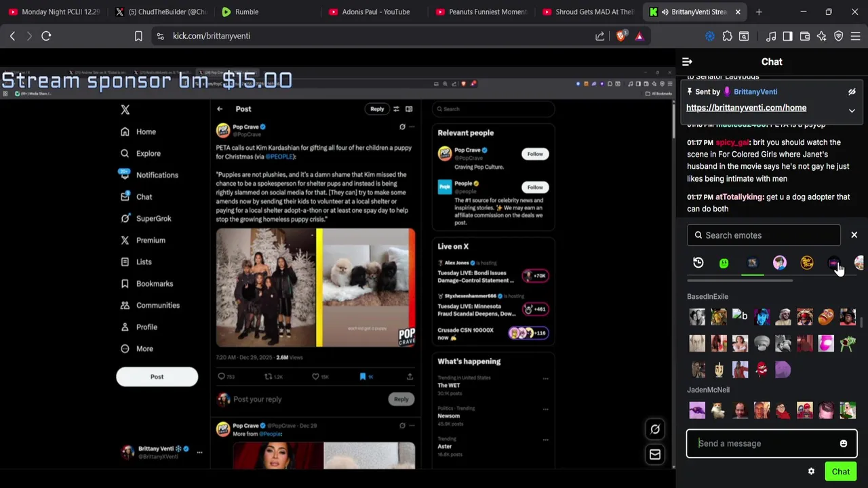
Task: Open the tab search window icon in toolbar
Action: click(x=744, y=36)
